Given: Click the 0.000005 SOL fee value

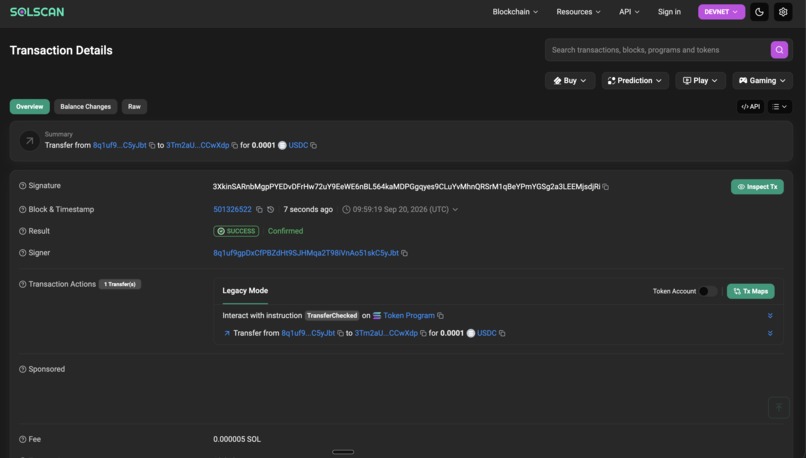Looking at the screenshot, I should click(x=237, y=439).
